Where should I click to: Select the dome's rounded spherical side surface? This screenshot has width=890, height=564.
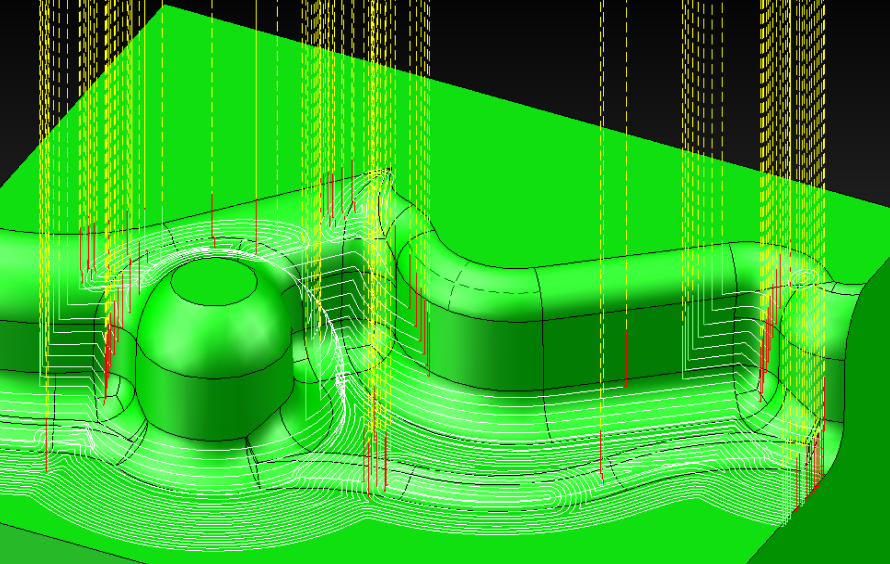coord(200,330)
